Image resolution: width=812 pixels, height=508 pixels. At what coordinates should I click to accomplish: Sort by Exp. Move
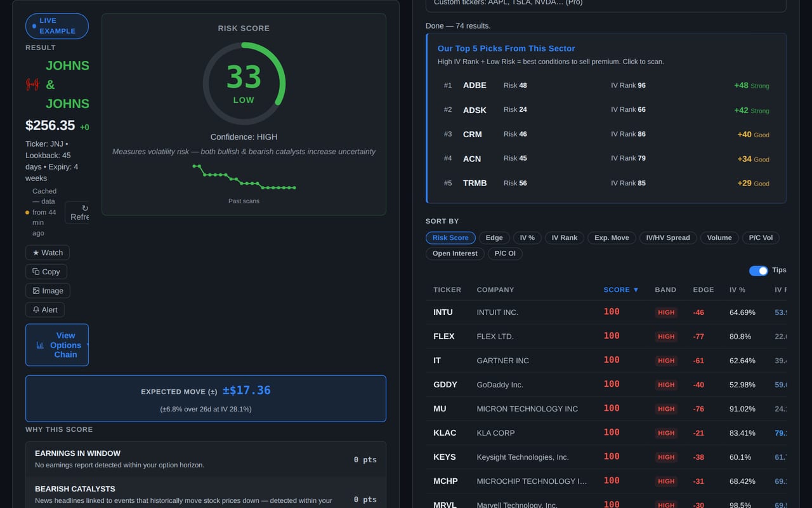tap(612, 237)
